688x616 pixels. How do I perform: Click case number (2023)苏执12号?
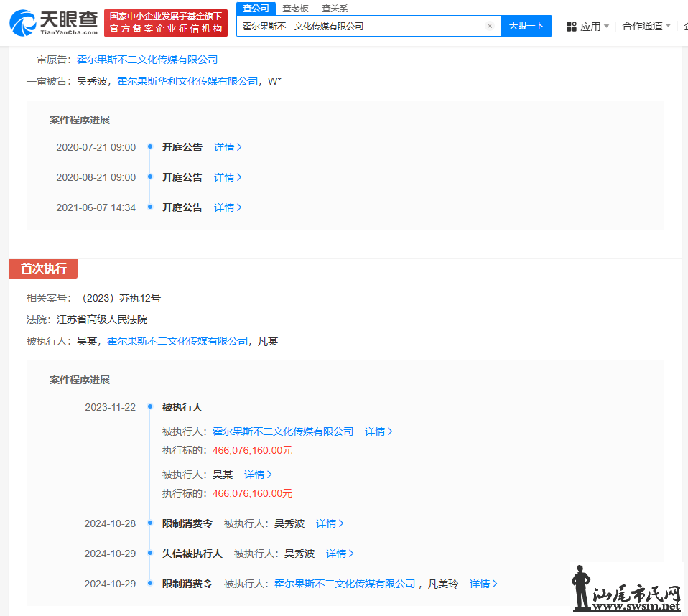pyautogui.click(x=121, y=299)
